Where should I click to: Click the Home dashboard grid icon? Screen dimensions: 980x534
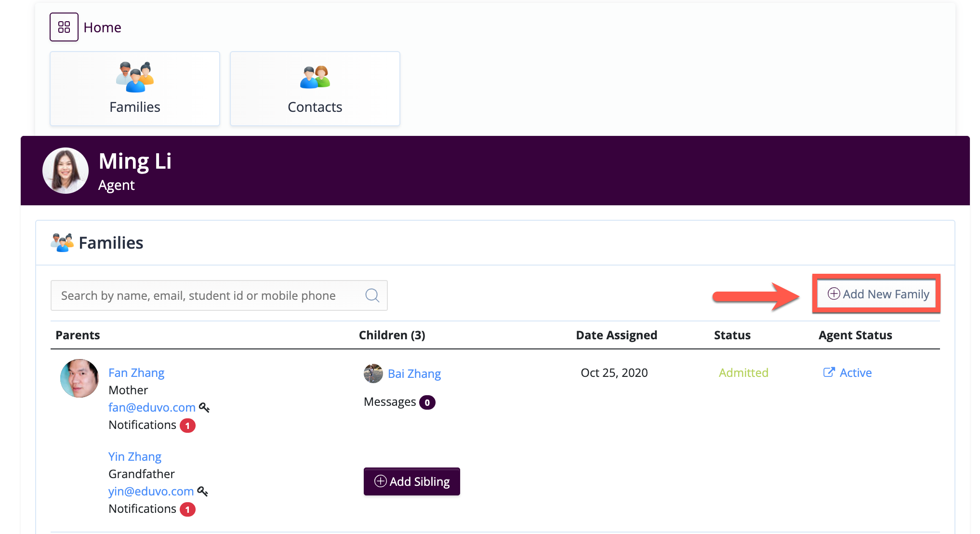pyautogui.click(x=64, y=27)
